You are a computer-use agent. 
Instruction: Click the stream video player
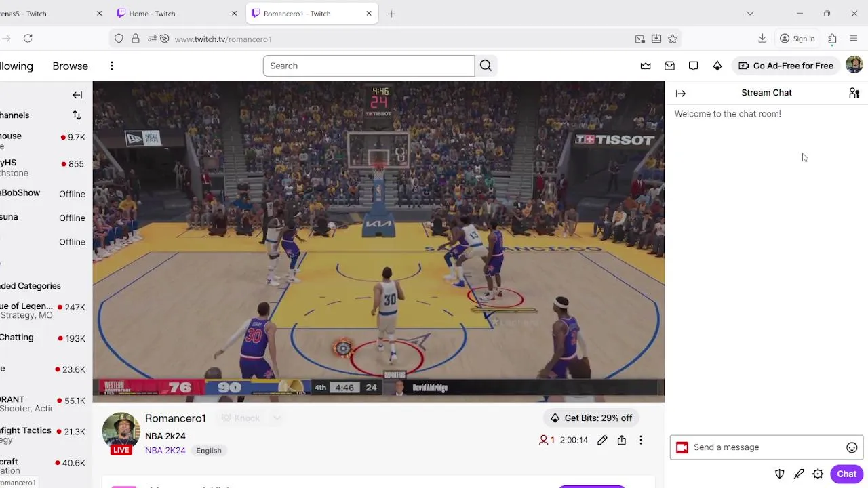[x=378, y=241]
